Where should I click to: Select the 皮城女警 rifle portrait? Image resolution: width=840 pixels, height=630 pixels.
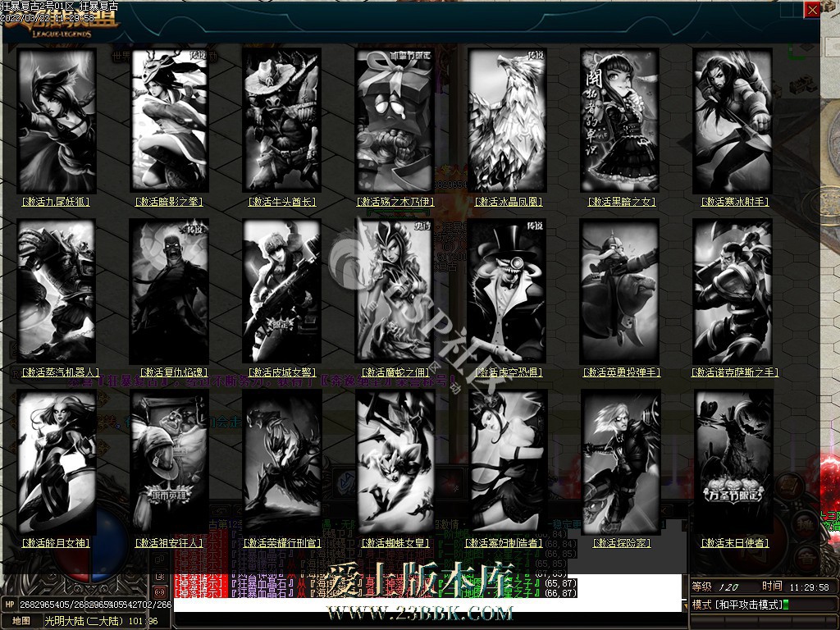[x=282, y=291]
